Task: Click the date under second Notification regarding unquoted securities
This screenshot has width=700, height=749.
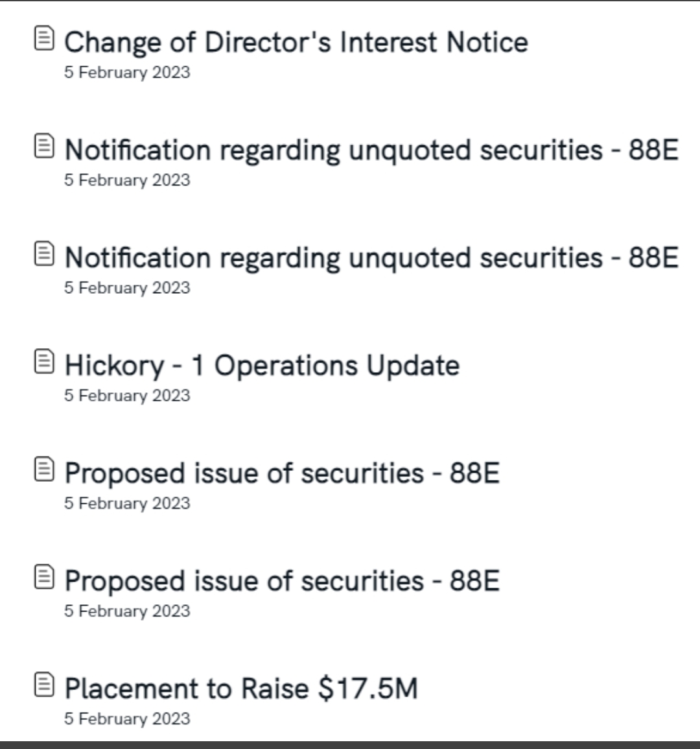Action: pos(127,288)
